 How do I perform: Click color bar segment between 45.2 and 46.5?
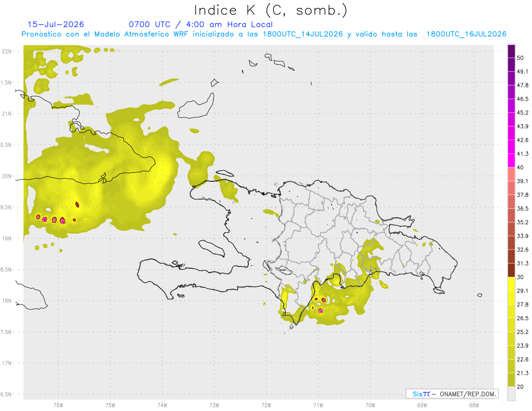(511, 106)
